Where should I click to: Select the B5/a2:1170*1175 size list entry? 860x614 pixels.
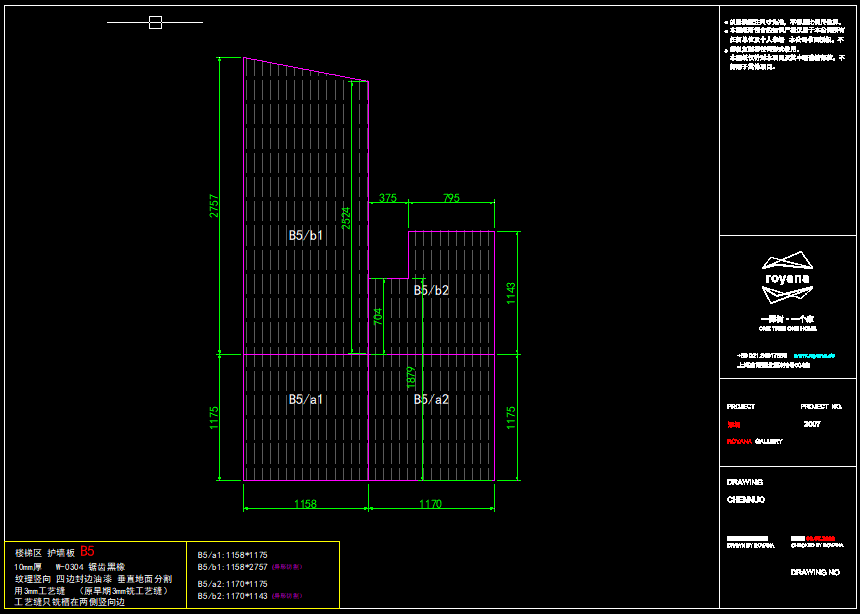(232, 583)
